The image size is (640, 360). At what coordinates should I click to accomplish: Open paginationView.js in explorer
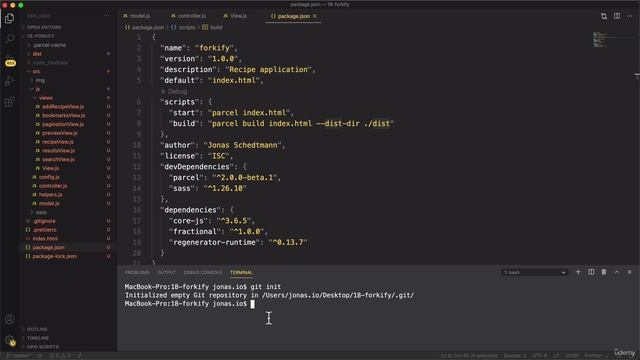[63, 124]
